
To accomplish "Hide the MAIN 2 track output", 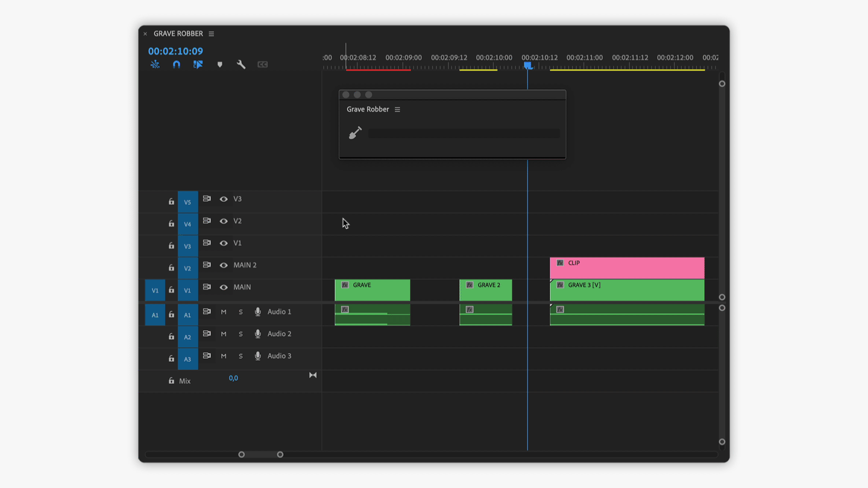I will pos(224,265).
